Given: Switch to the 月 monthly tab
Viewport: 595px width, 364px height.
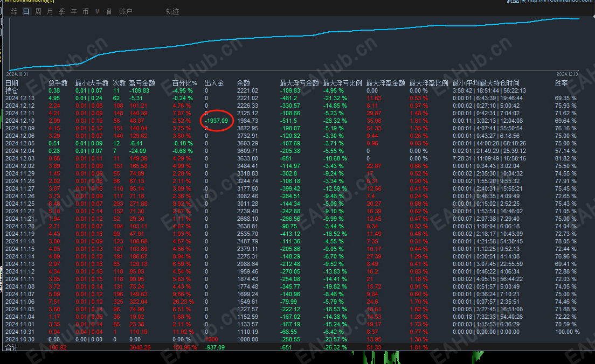Looking at the screenshot, I should click(x=50, y=11).
